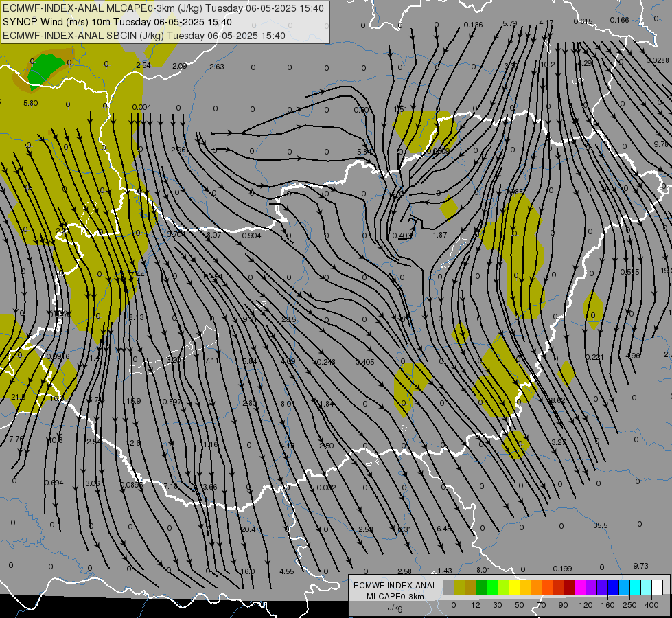Click the SBCIN title line
This screenshot has height=618, width=672.
point(144,36)
